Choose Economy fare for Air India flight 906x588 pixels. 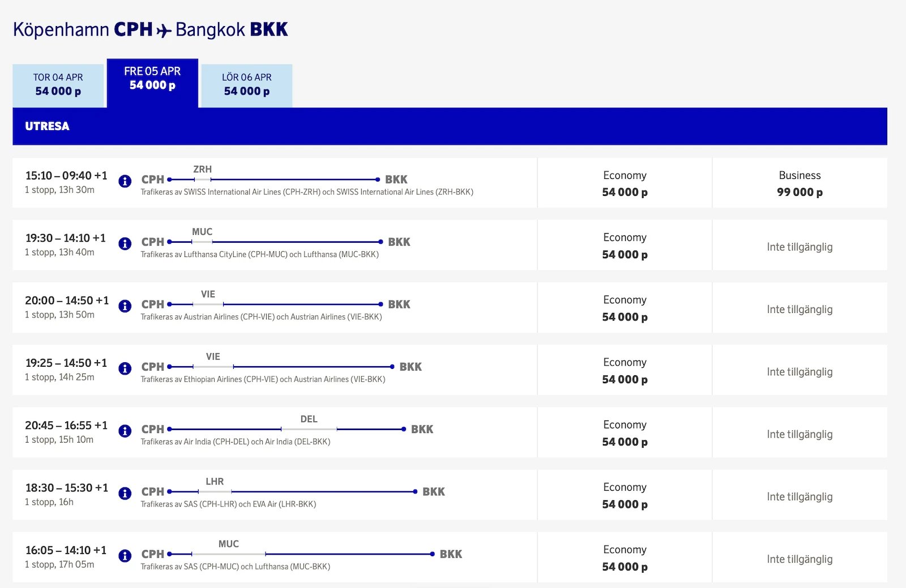click(625, 433)
